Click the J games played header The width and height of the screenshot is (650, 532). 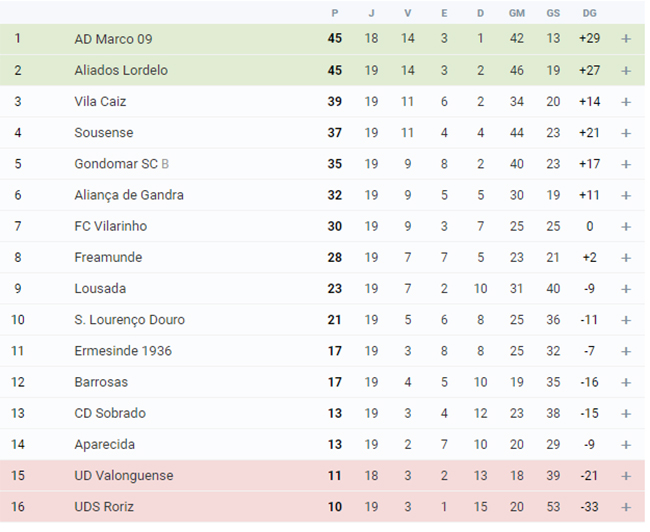[x=371, y=13]
